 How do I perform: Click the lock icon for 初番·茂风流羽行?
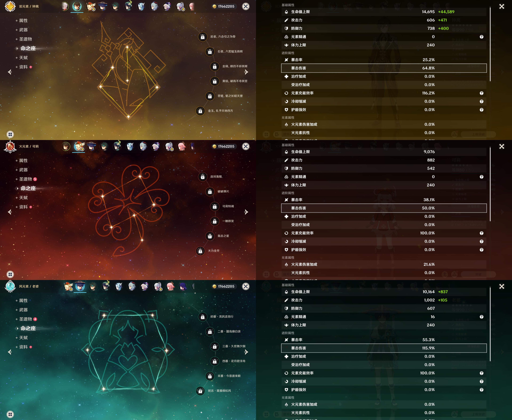click(x=203, y=317)
